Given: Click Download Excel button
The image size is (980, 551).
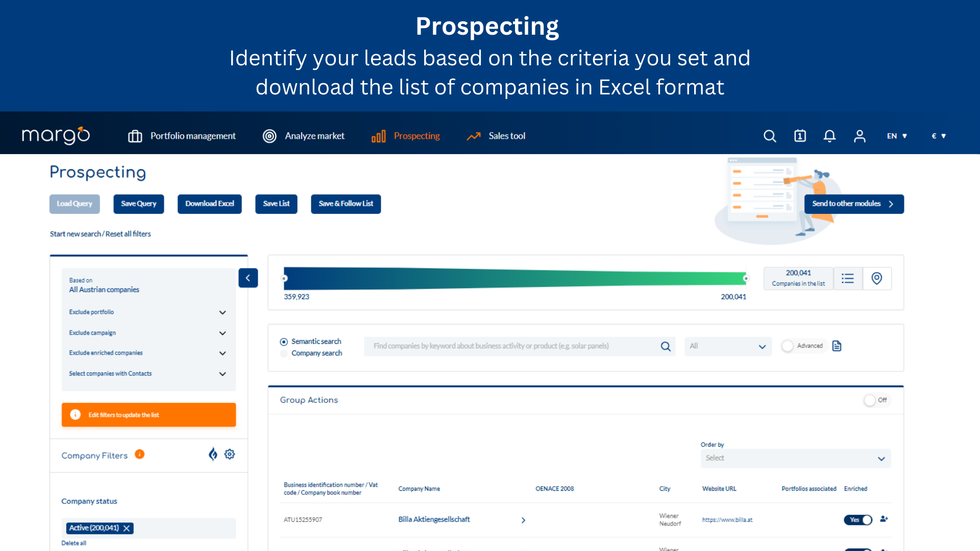Looking at the screenshot, I should coord(209,203).
